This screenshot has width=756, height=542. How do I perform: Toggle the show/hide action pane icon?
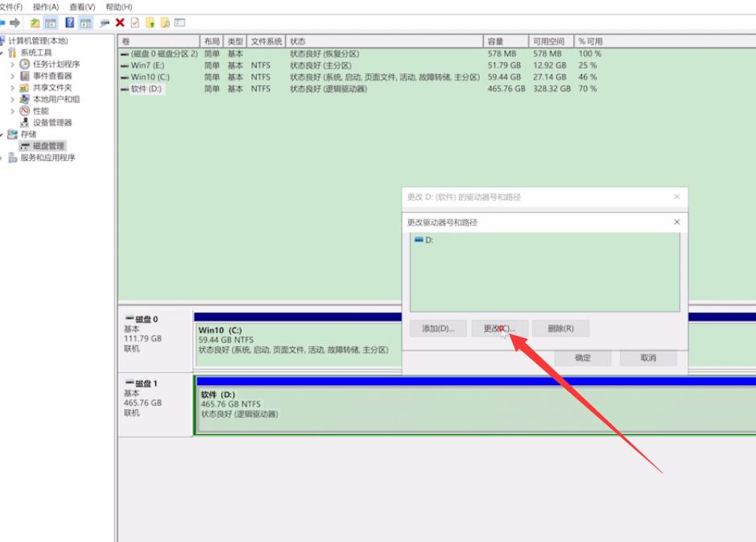pos(86,23)
